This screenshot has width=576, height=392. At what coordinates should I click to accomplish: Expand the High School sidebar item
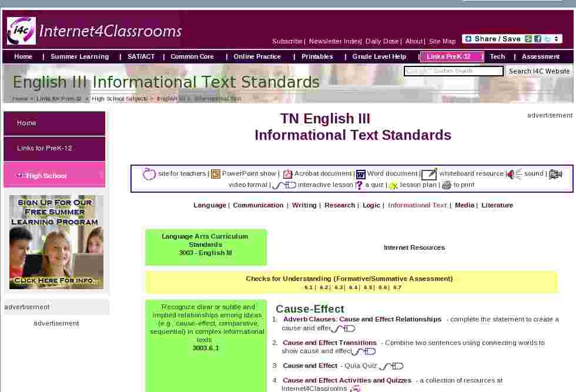pyautogui.click(x=54, y=175)
